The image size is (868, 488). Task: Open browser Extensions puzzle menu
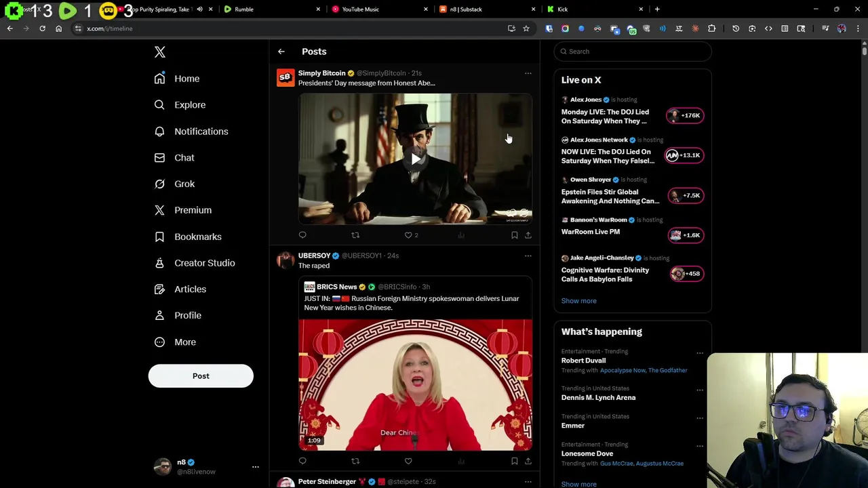(711, 28)
